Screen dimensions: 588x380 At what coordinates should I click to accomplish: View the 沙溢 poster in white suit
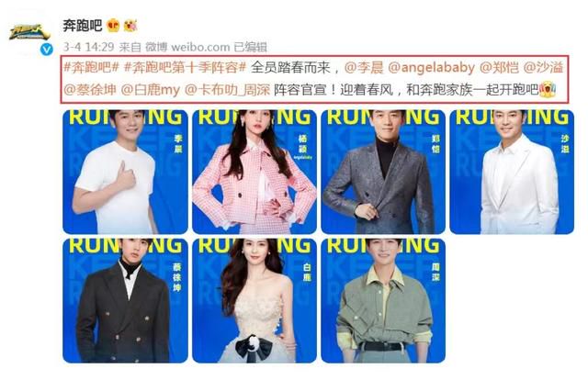click(x=512, y=172)
